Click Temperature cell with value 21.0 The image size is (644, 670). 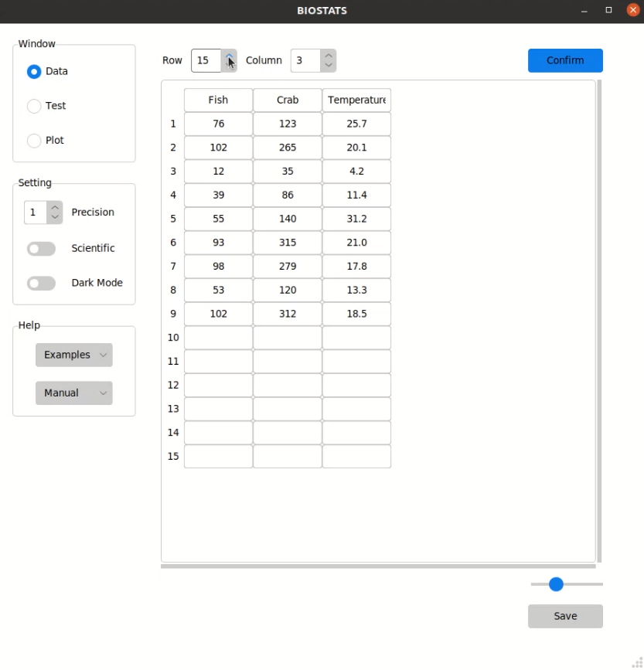tap(357, 243)
